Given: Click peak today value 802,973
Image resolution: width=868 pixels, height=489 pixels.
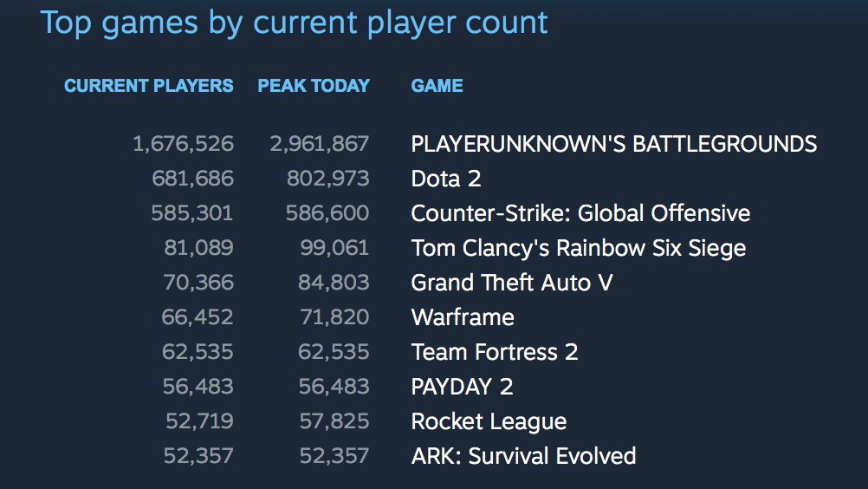Looking at the screenshot, I should (328, 179).
